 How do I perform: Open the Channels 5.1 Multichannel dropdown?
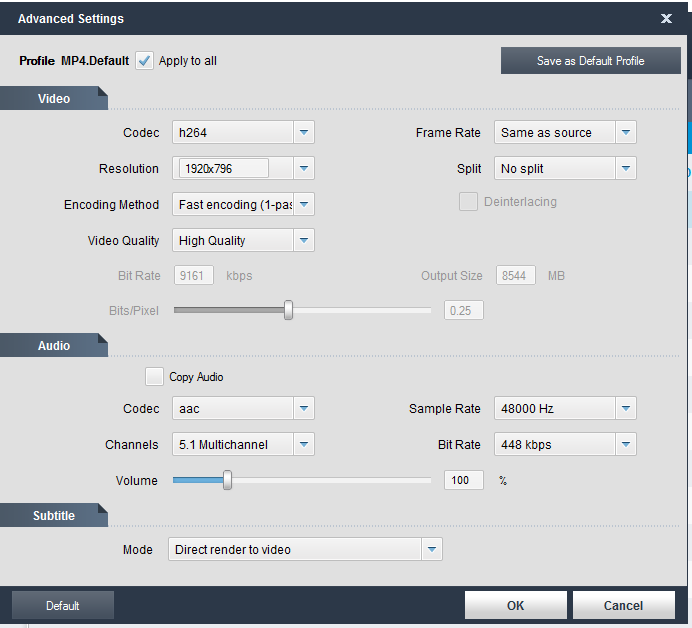click(x=304, y=445)
